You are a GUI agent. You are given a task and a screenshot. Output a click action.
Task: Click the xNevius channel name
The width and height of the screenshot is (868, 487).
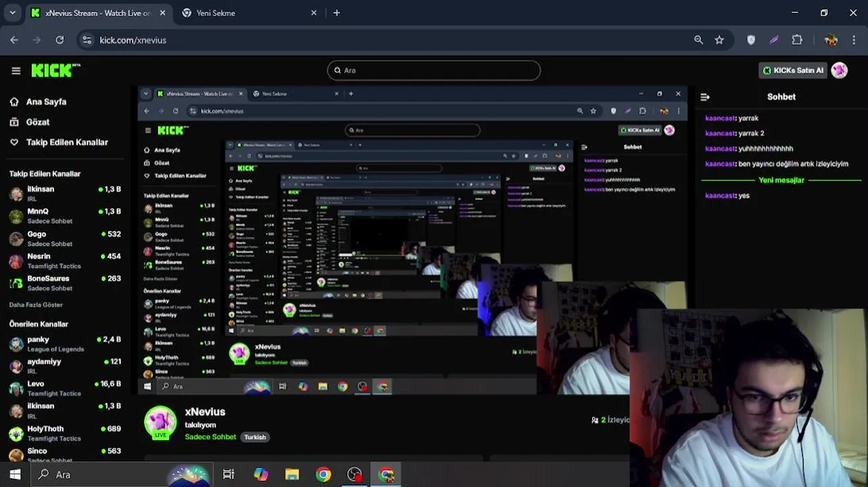point(205,412)
